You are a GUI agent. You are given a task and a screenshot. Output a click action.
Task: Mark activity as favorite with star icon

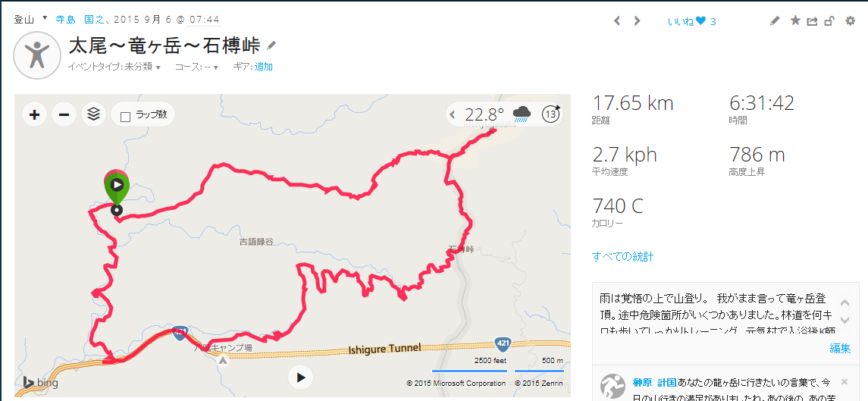coord(795,21)
